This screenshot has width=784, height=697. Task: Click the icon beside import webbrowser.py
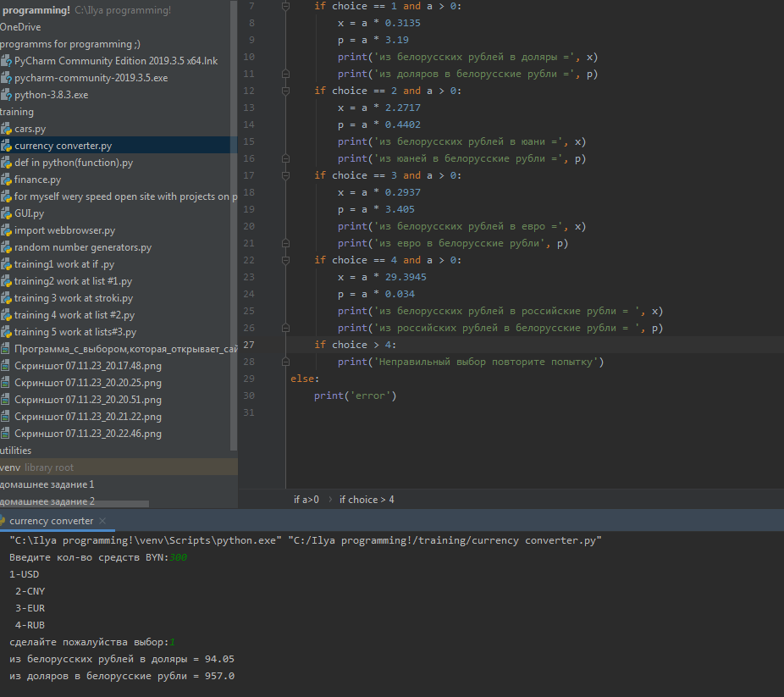(x=6, y=230)
